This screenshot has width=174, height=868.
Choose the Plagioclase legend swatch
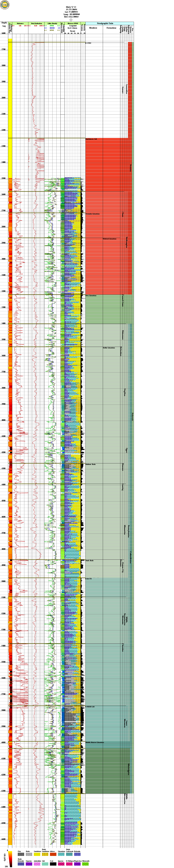click(x=77, y=864)
